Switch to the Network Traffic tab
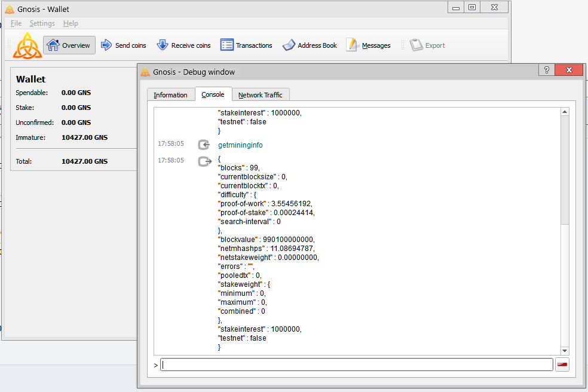This screenshot has height=392, width=588. (x=261, y=95)
